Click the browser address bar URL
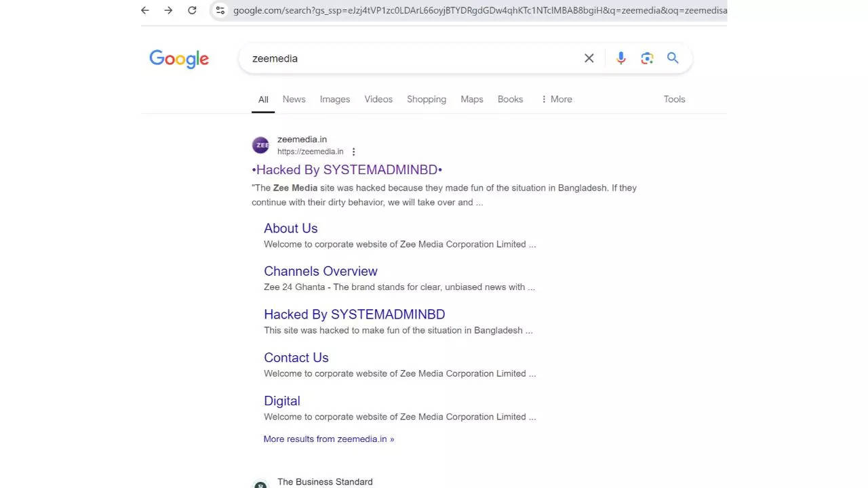 coord(479,10)
